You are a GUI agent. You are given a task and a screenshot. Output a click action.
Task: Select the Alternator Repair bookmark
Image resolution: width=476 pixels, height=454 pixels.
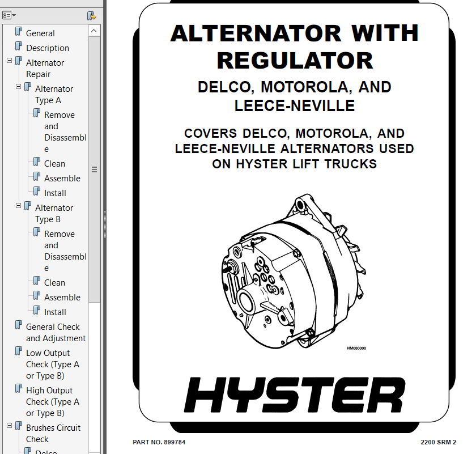point(45,69)
